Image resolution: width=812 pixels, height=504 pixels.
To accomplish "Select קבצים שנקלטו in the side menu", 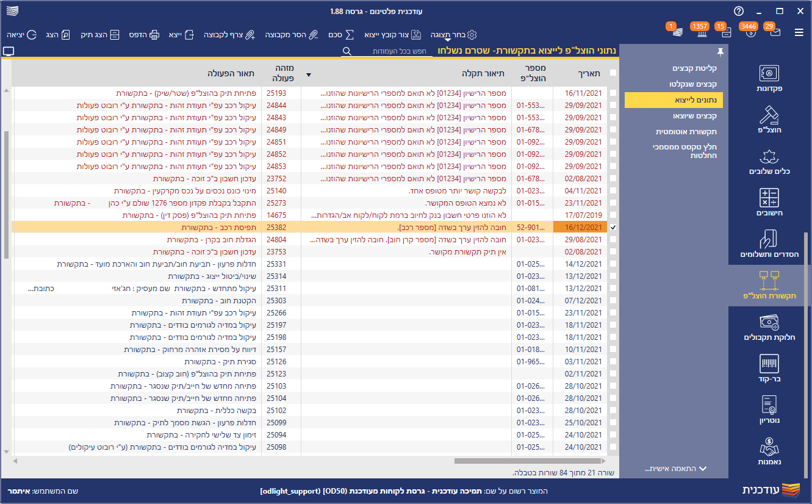I will pos(694,84).
